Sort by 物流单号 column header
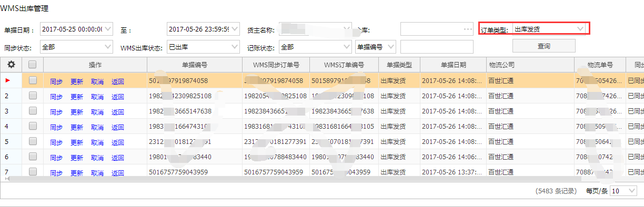 pyautogui.click(x=600, y=65)
